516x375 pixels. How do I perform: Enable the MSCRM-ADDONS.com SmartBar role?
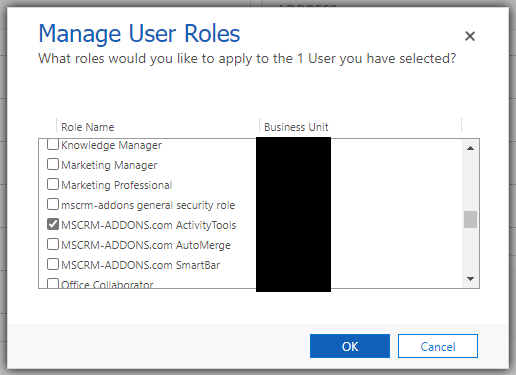click(x=53, y=264)
